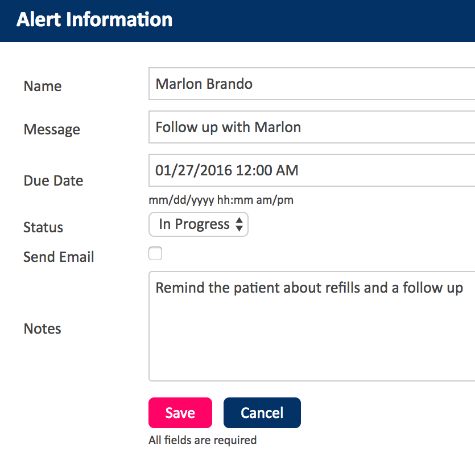Click the 'Name' label
Screen dimensions: 475x476
(43, 86)
